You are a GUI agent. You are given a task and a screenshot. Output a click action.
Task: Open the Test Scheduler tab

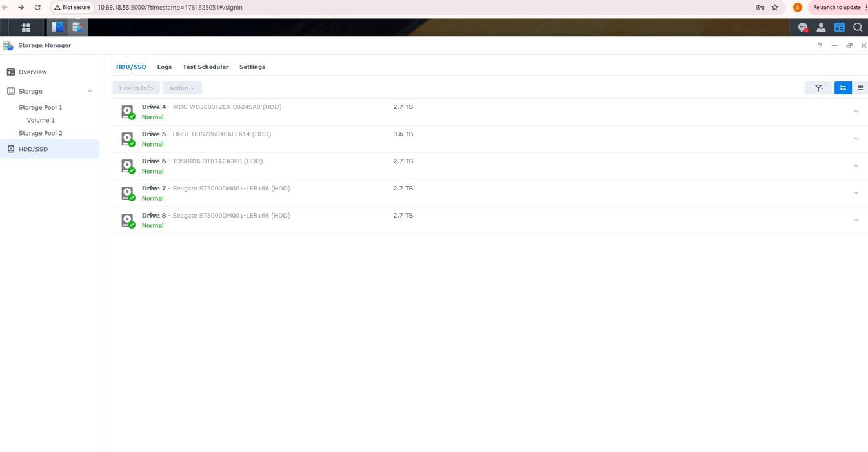click(x=205, y=67)
